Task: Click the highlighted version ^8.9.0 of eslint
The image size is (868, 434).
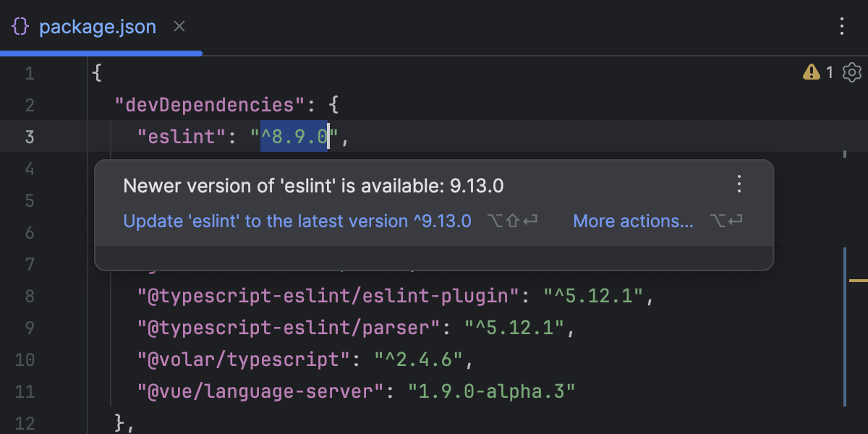Action: pyautogui.click(x=293, y=137)
